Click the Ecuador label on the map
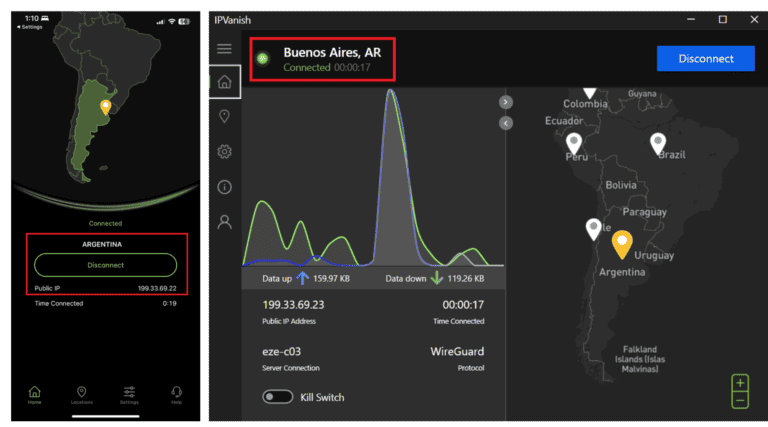 tap(564, 121)
